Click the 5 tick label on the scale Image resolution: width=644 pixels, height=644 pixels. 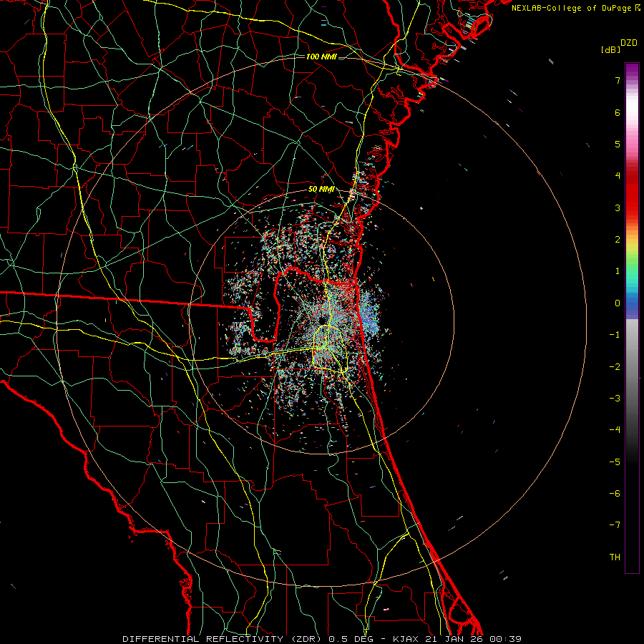pyautogui.click(x=618, y=144)
